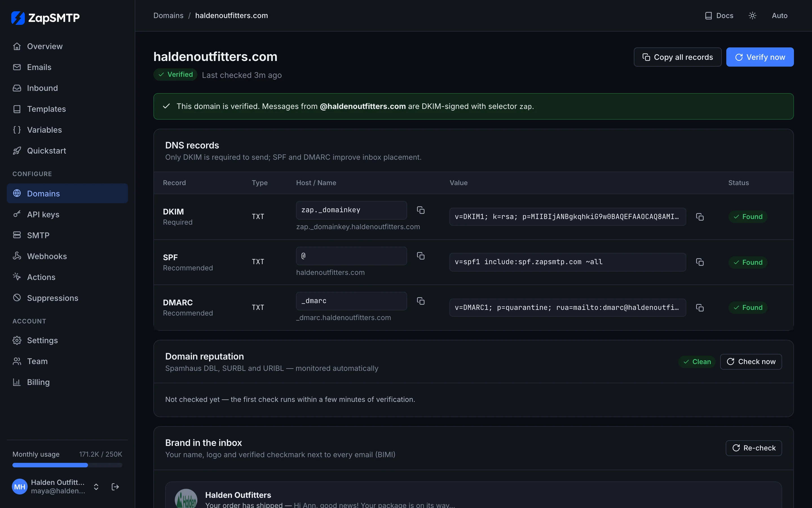The width and height of the screenshot is (812, 508).
Task: Switch theme to Auto
Action: coord(780,16)
